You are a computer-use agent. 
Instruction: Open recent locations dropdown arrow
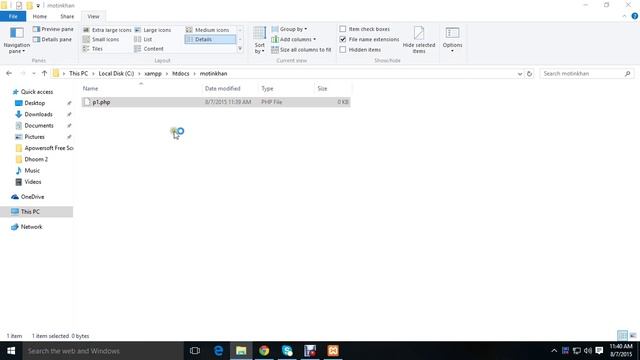[x=33, y=73]
